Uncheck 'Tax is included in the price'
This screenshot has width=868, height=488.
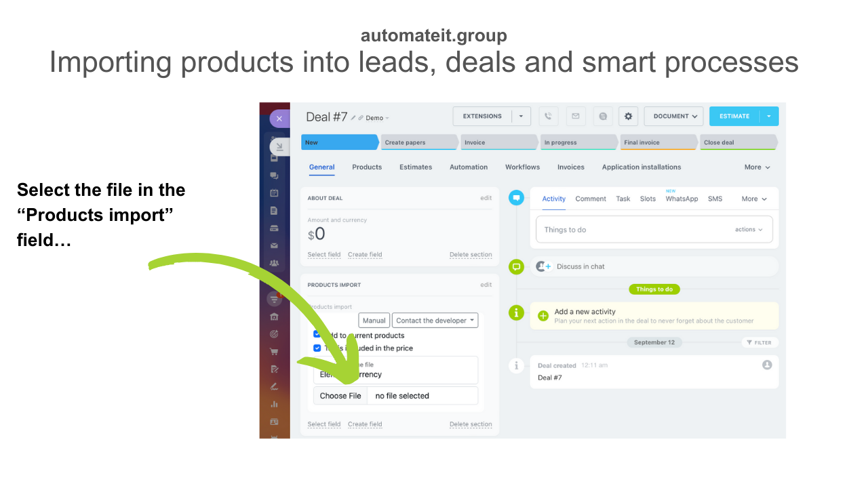(317, 348)
